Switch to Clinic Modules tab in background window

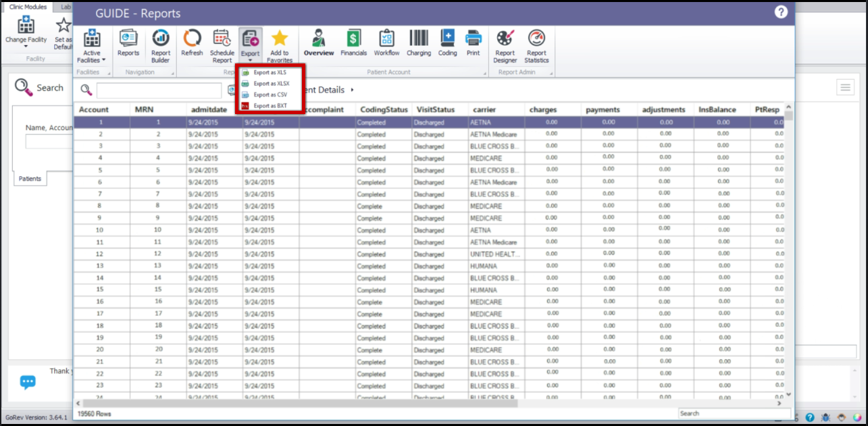click(x=28, y=6)
